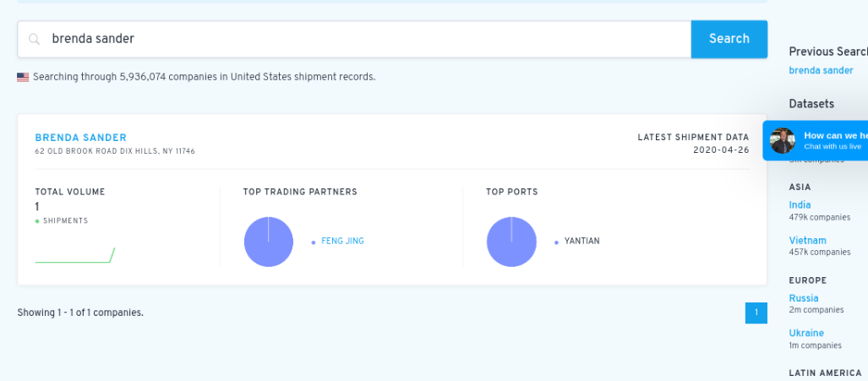Click the chat agent avatar photo

[783, 140]
